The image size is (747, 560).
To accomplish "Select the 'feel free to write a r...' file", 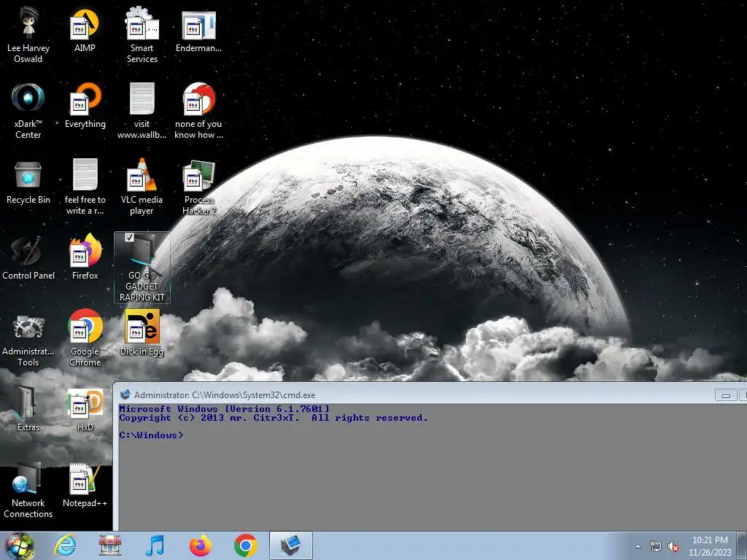I will coord(85,187).
